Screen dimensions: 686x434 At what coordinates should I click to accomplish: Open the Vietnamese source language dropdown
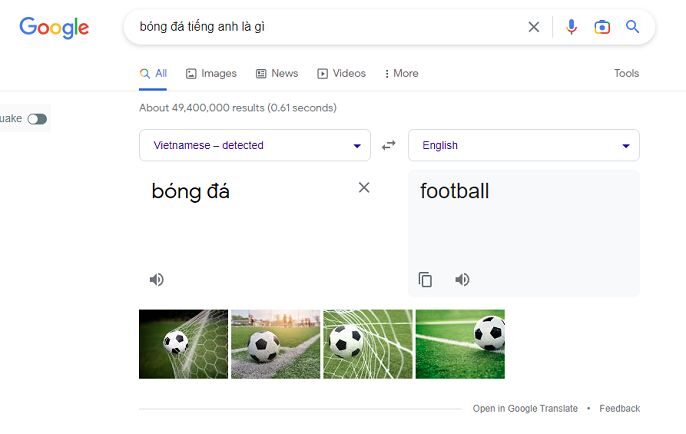(255, 145)
